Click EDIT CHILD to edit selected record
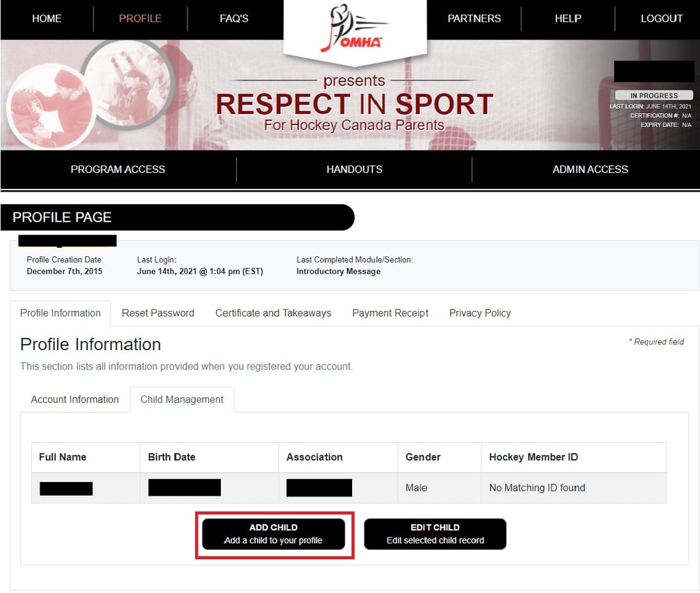The width and height of the screenshot is (700, 593). (435, 534)
